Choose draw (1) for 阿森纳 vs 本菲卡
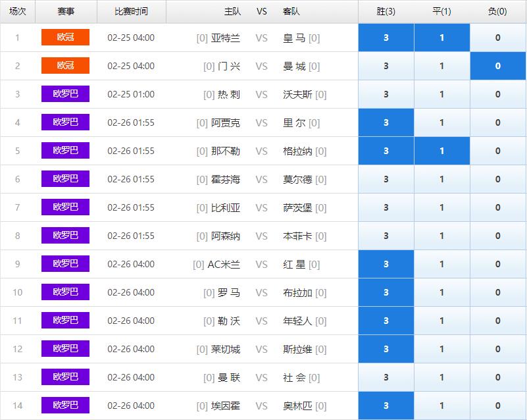Screen dimensions: 527x420 (x=442, y=236)
